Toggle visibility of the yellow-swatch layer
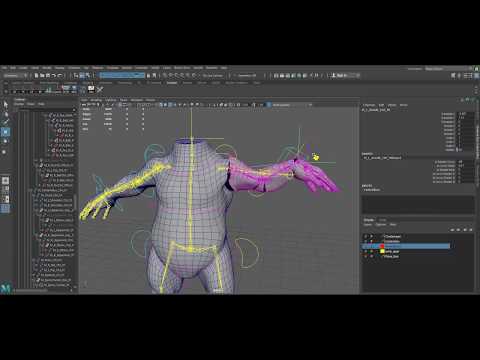480x360 pixels. pos(366,252)
